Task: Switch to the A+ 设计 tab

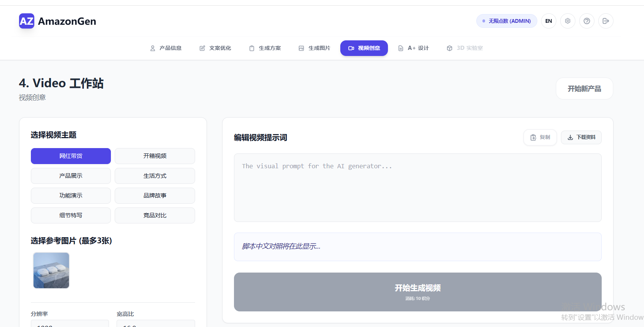Action: (x=413, y=48)
